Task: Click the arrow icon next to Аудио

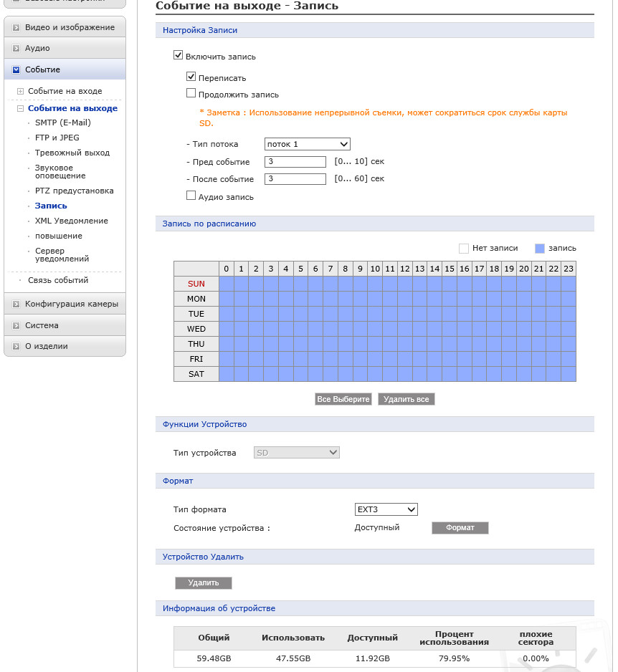Action: (x=16, y=49)
